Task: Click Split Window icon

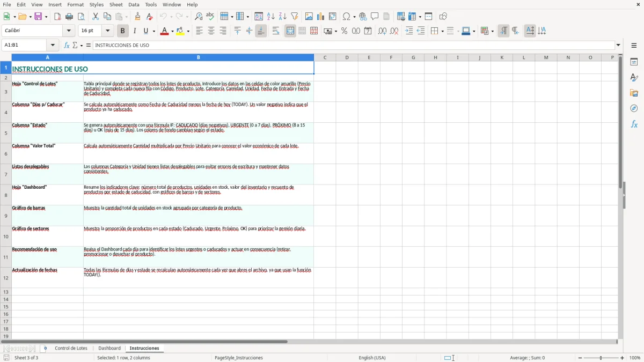Action: (x=428, y=17)
